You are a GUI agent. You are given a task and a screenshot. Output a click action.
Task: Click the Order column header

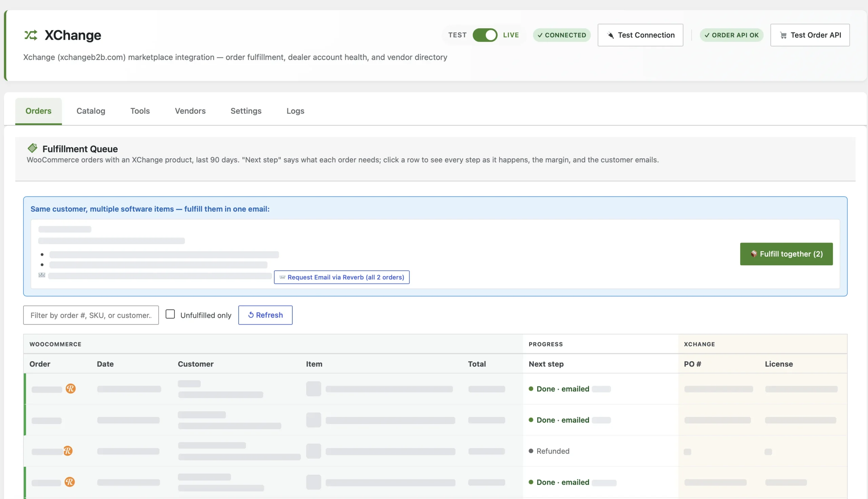pyautogui.click(x=40, y=364)
